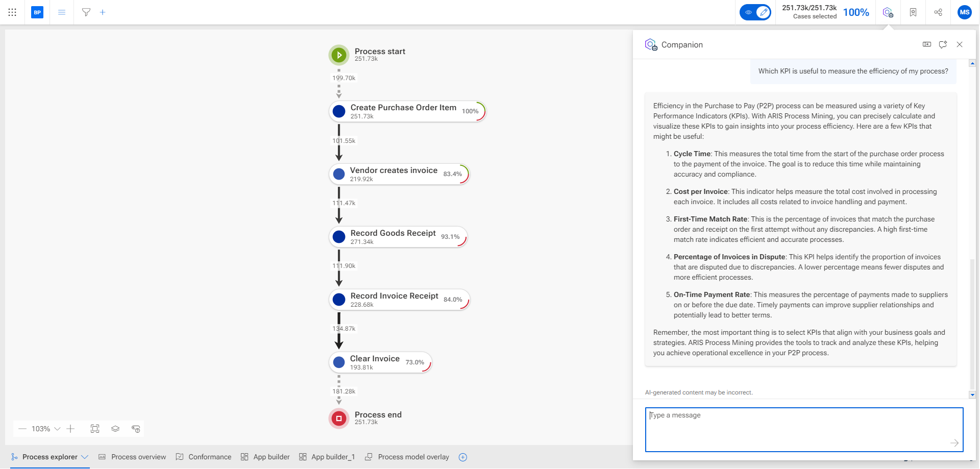Switch to edit mode pencil icon
Screen dimensions: 980x469
pyautogui.click(x=763, y=12)
